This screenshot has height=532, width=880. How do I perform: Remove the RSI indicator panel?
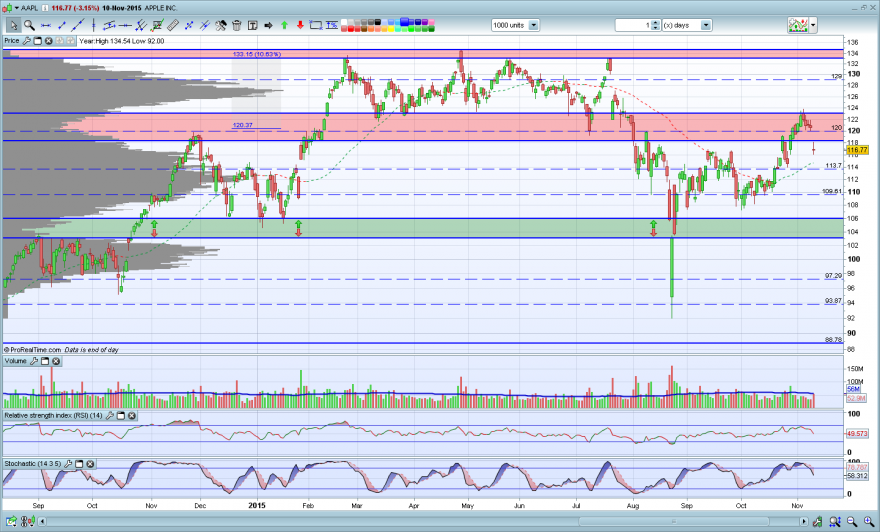[x=132, y=416]
